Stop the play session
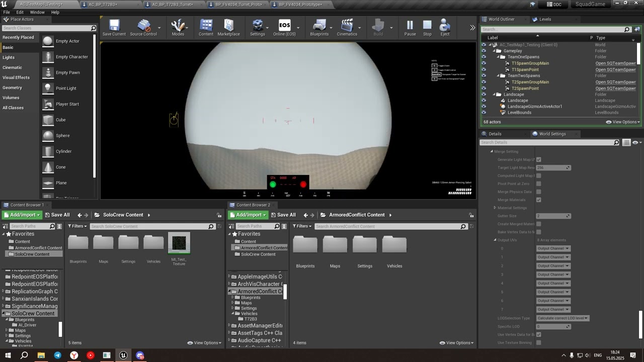Viewport: 644px width, 362px height. coord(427,28)
